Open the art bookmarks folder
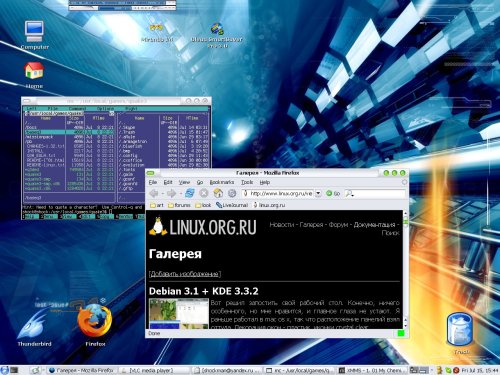 pos(157,205)
